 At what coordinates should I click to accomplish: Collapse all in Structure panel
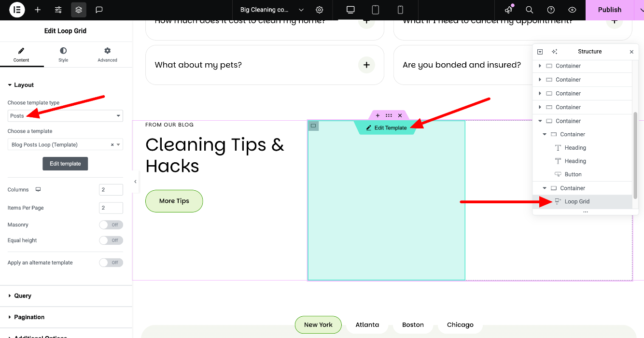pos(540,52)
